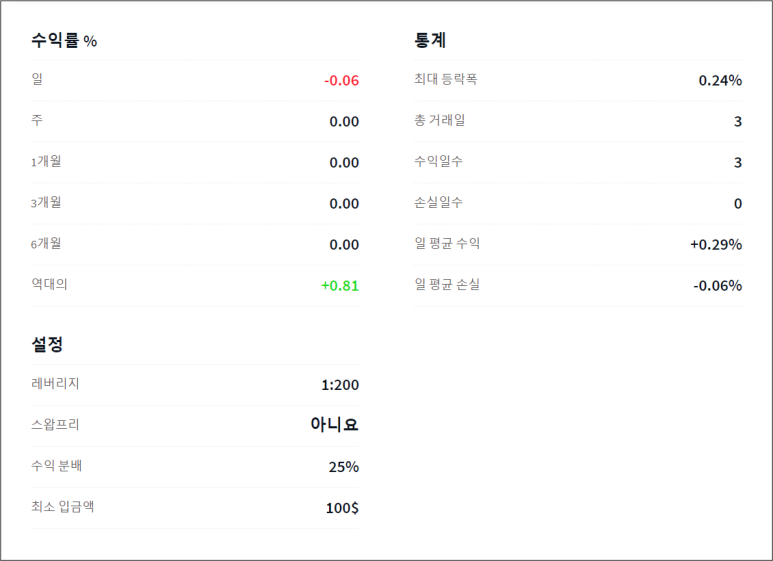Click the 일 평균 손실 label
The height and width of the screenshot is (561, 773).
447,284
